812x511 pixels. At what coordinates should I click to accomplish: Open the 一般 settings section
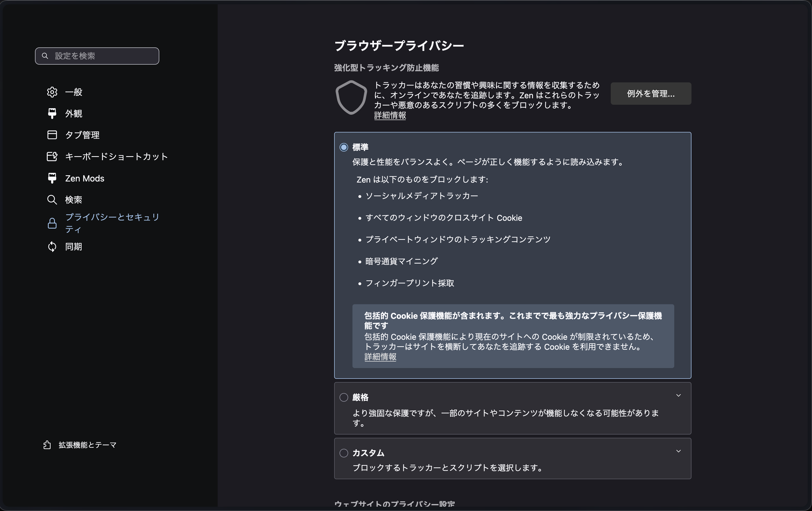pos(52,92)
